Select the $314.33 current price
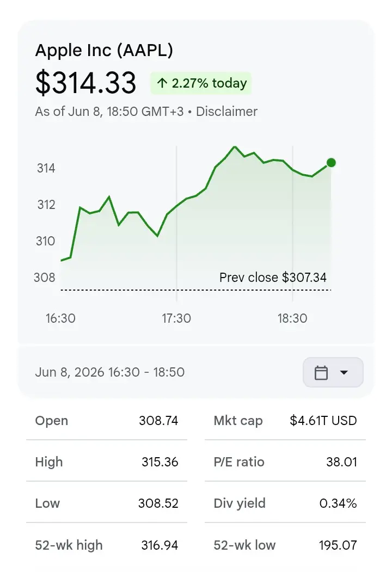This screenshot has width=392, height=572. [86, 83]
